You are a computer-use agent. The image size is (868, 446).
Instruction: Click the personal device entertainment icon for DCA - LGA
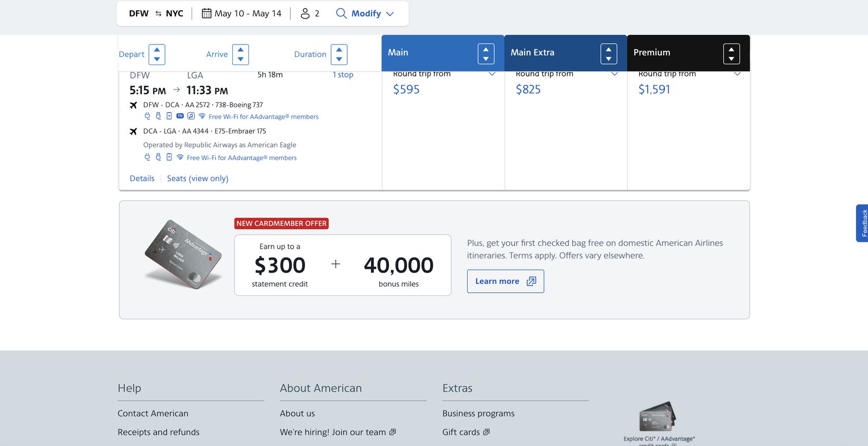[x=169, y=157]
